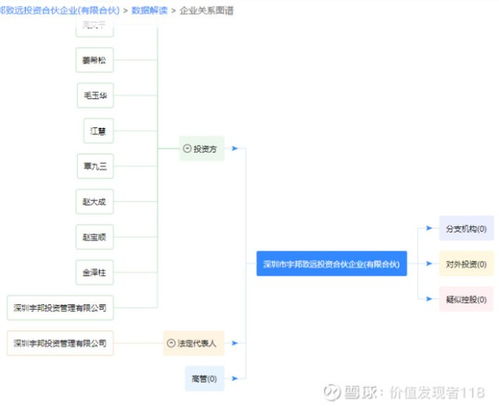Open the 深圳宇邦投资管理有限公司 node linked to 法定代表人

pos(60,343)
